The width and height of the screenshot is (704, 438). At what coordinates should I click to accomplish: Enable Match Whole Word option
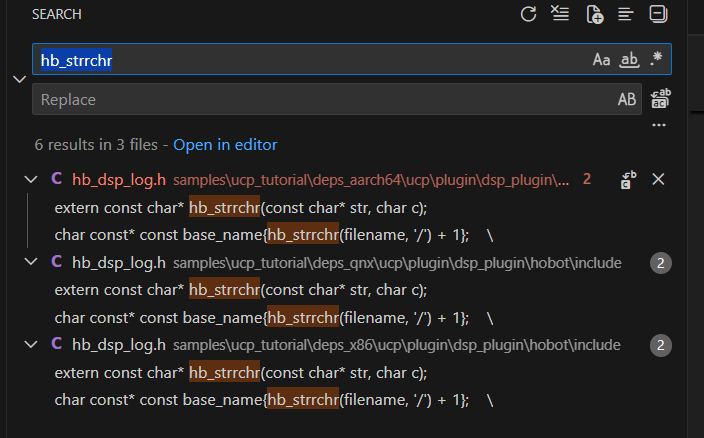(629, 60)
